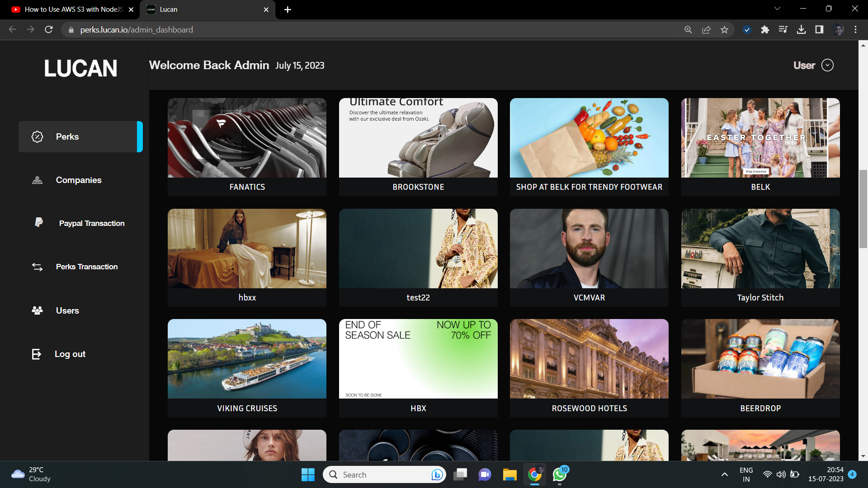This screenshot has height=488, width=868.
Task: Open tab search dropdown arrow
Action: coord(777,9)
